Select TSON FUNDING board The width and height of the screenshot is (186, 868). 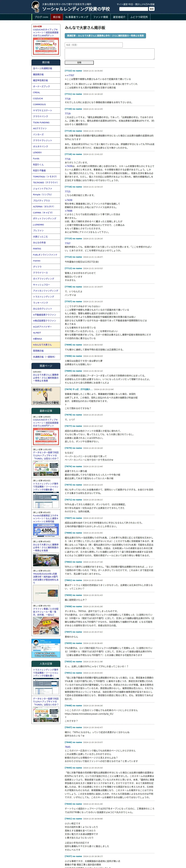(x=46, y=123)
